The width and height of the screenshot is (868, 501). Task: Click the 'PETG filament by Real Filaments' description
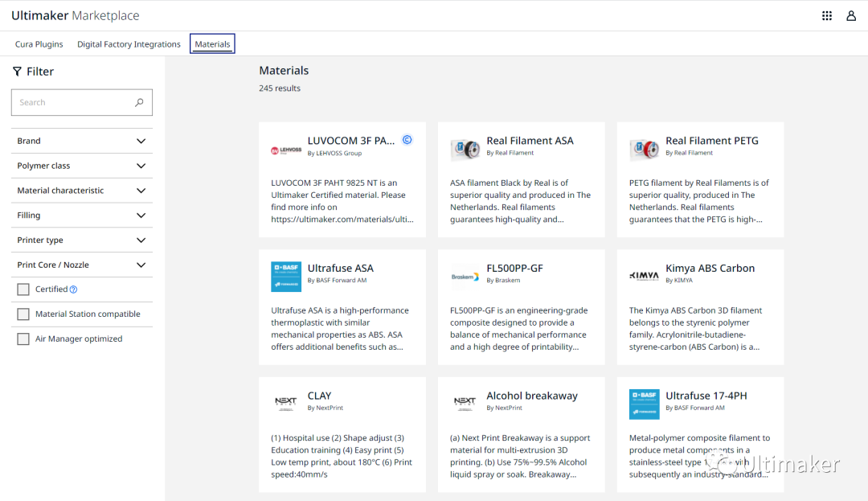(699, 201)
